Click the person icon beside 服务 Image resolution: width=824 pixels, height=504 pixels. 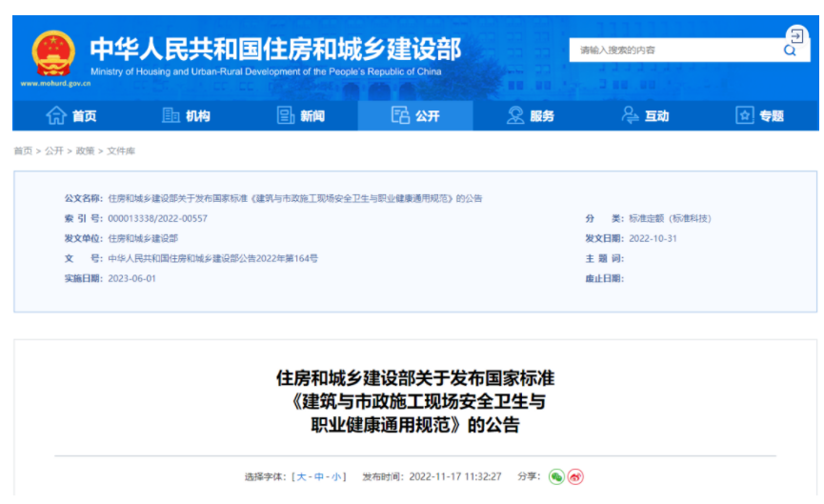(515, 115)
